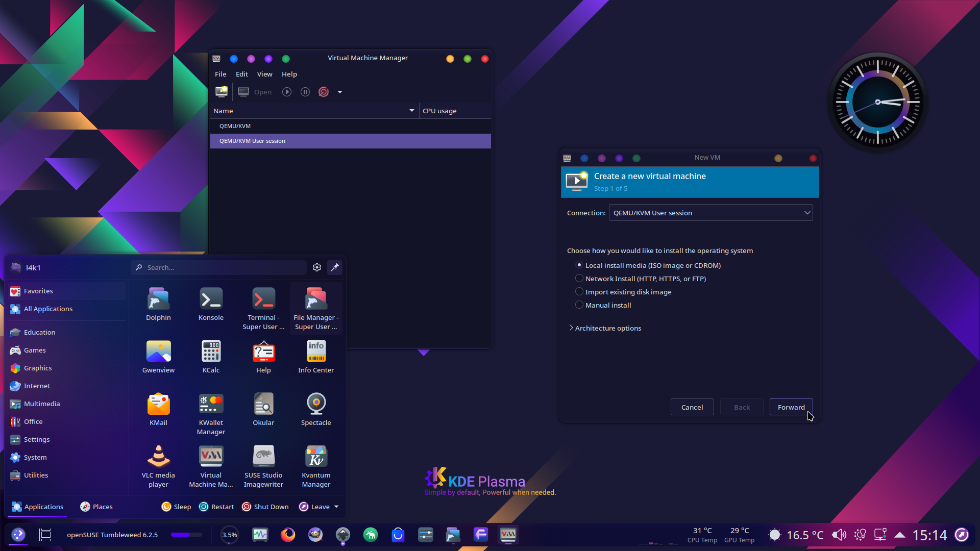Launch File Manager - Super User
980x551 pixels.
[316, 308]
